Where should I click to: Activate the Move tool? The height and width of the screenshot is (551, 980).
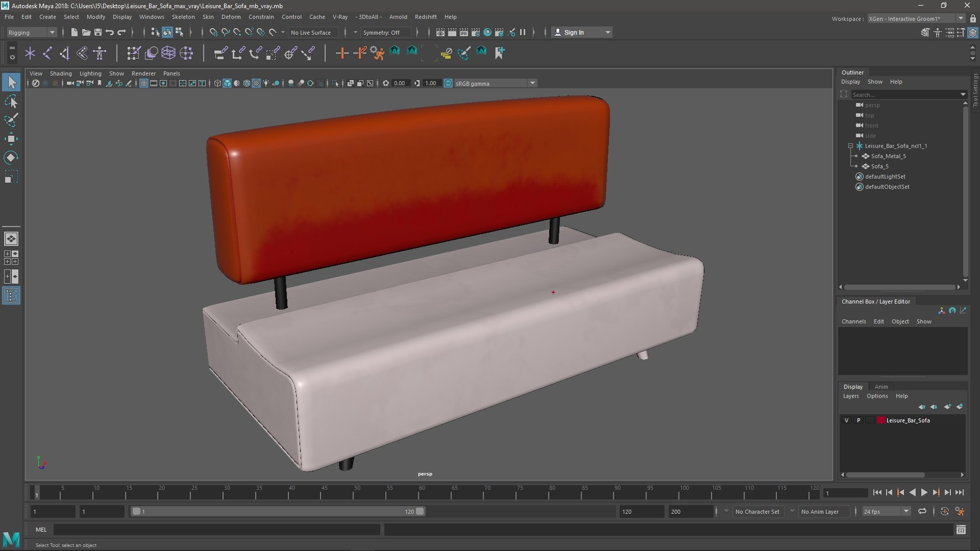pos(11,139)
